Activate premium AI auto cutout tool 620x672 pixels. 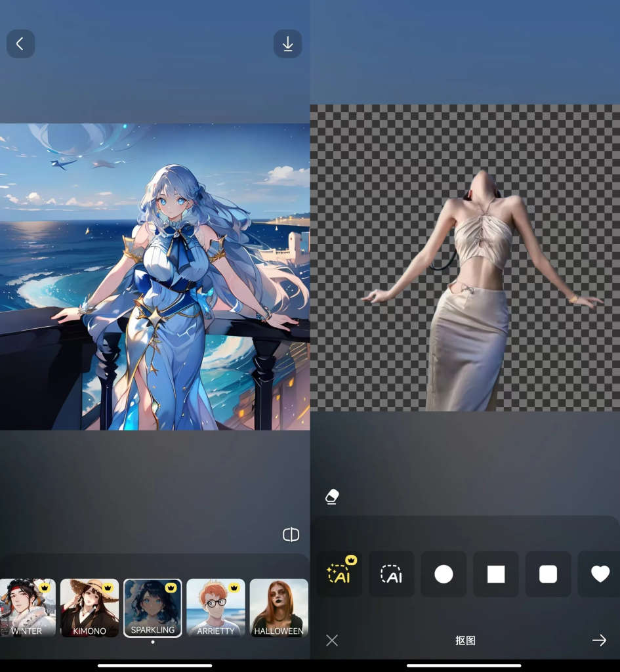click(339, 574)
